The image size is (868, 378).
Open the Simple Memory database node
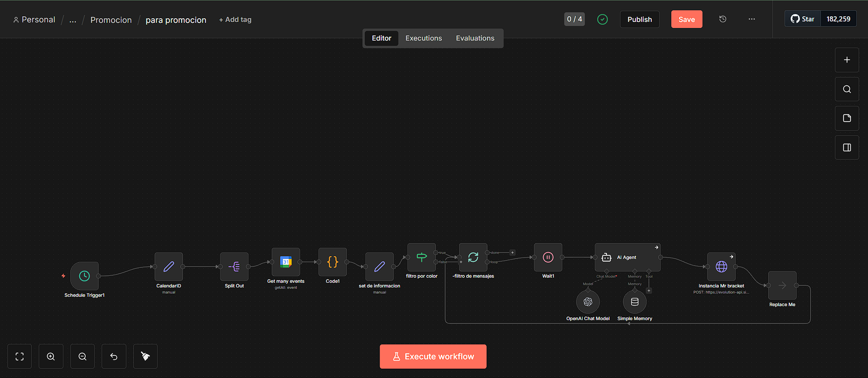click(635, 302)
